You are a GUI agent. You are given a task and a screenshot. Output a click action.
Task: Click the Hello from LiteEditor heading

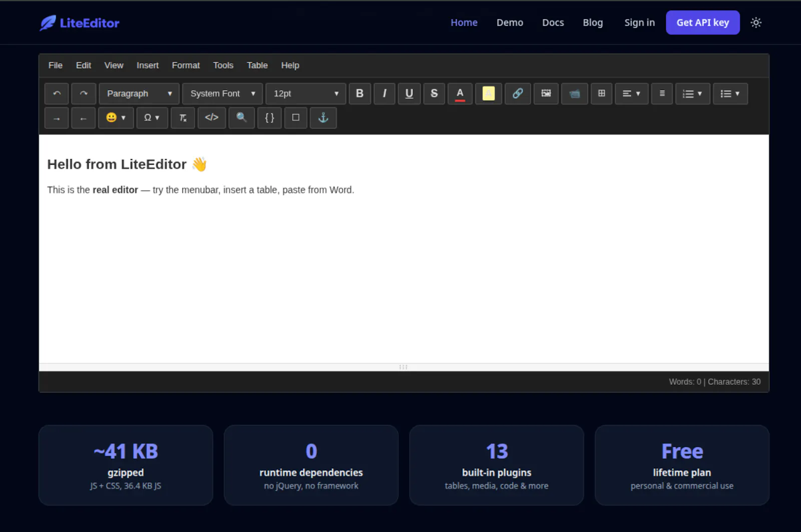point(127,164)
